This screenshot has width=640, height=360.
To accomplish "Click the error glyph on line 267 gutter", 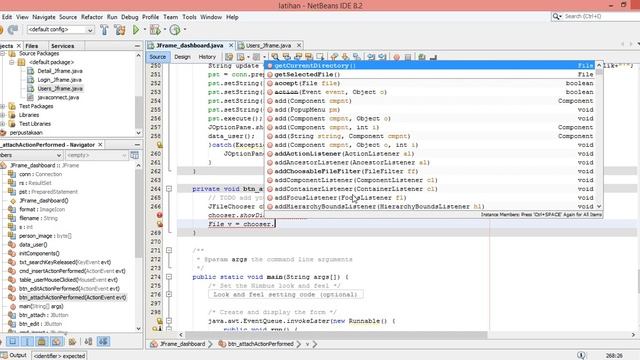I will pyautogui.click(x=160, y=215).
